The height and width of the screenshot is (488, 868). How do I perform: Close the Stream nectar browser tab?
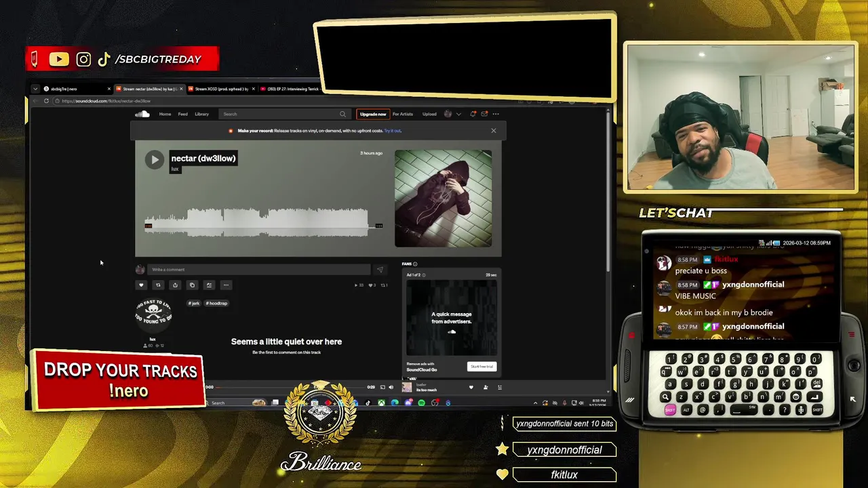coord(181,89)
